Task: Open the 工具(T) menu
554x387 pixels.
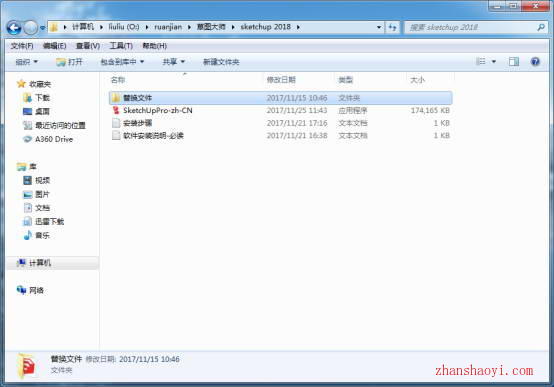Action: pyautogui.click(x=121, y=46)
